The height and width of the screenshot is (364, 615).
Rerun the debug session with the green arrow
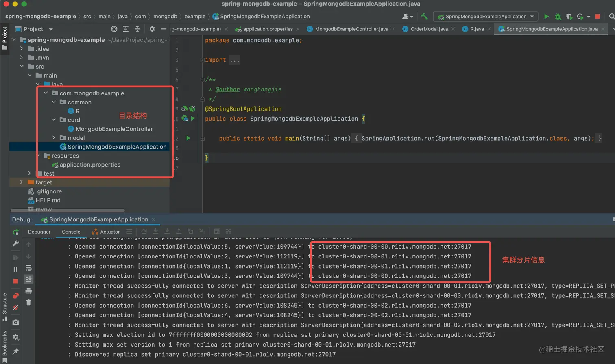click(16, 232)
